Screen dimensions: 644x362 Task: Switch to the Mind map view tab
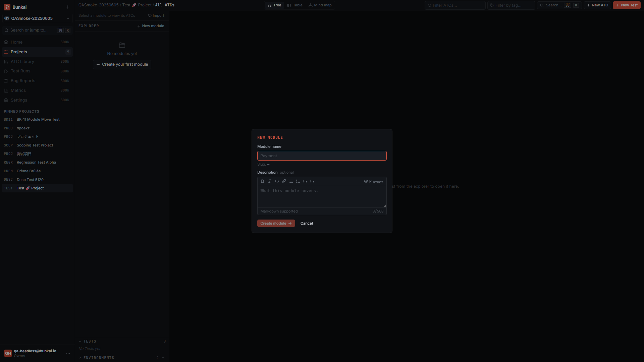(x=320, y=5)
